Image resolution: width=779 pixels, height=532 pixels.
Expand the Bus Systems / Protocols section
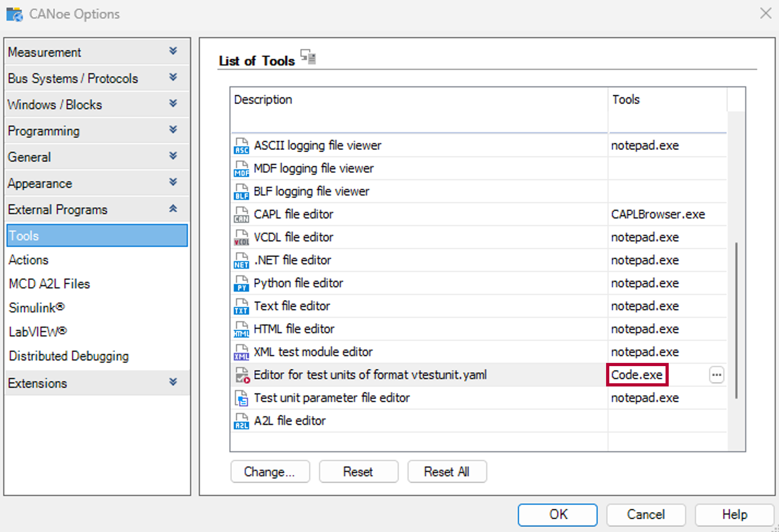173,78
